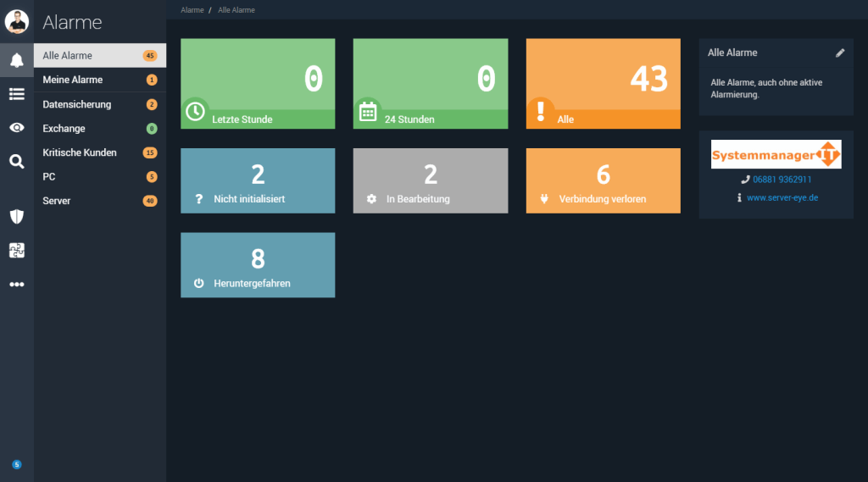Screen dimensions: 868x482
Task: Select the Exchange menu entry
Action: pos(64,129)
